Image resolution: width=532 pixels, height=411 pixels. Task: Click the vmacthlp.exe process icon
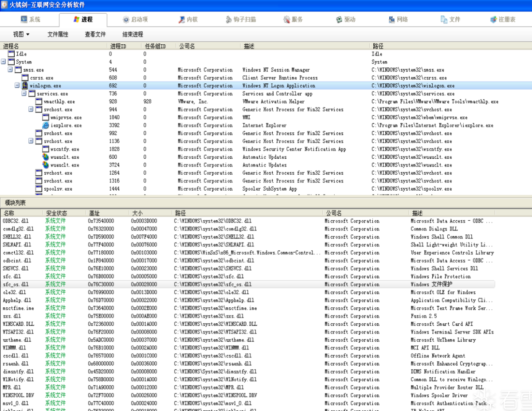39,102
